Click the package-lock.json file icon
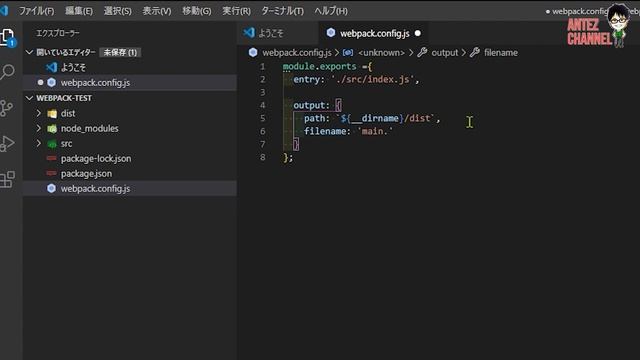 (51, 158)
